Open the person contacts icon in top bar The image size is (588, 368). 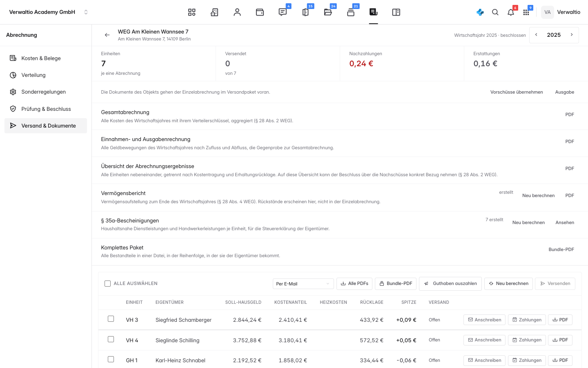[x=237, y=12]
